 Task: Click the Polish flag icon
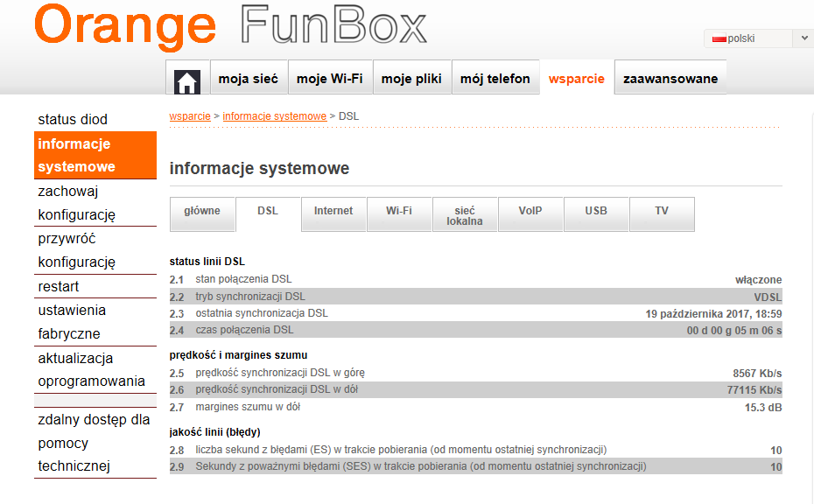719,38
